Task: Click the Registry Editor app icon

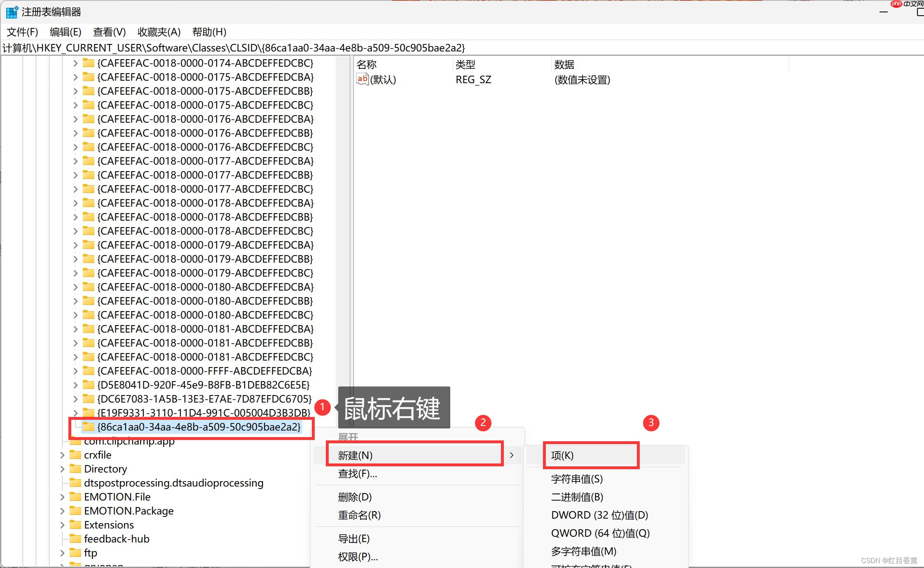Action: (12, 12)
